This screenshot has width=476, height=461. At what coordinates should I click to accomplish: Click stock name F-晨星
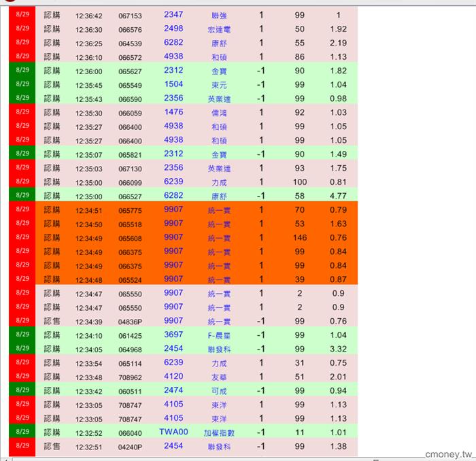(219, 335)
